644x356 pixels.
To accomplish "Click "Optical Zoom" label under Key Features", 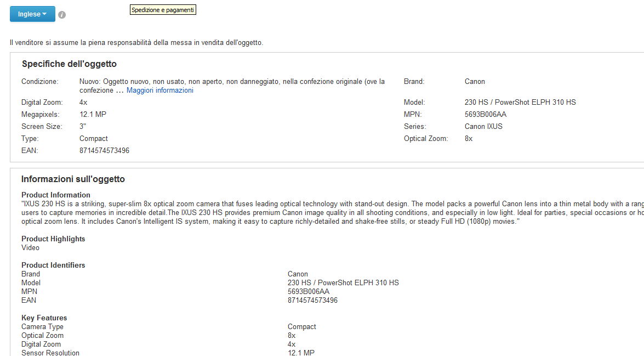I will pos(42,336).
